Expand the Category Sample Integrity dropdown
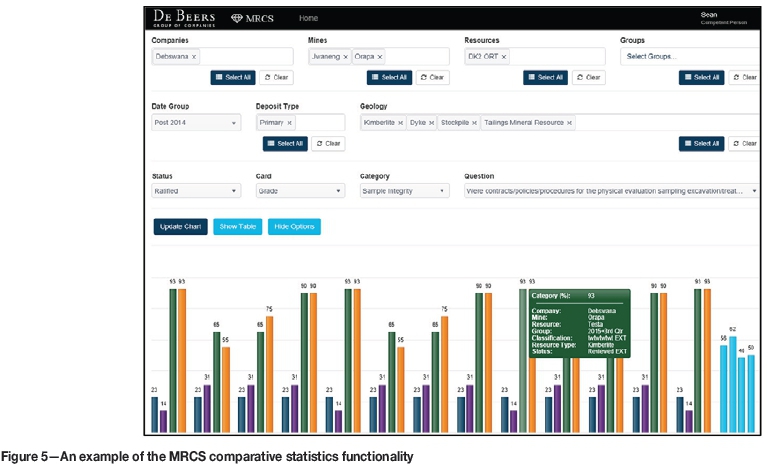Viewport: 768px width, 468px height. [x=404, y=190]
